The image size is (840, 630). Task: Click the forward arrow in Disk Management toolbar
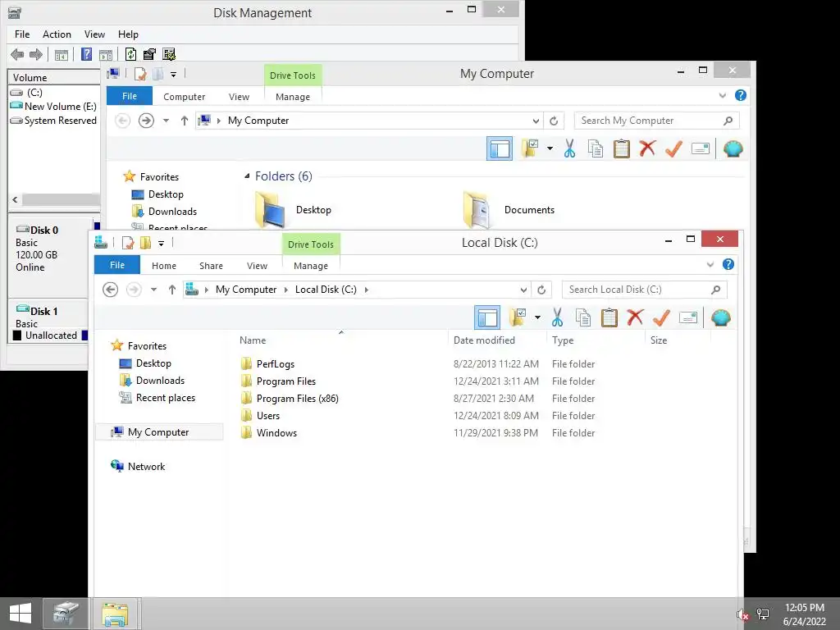point(36,54)
